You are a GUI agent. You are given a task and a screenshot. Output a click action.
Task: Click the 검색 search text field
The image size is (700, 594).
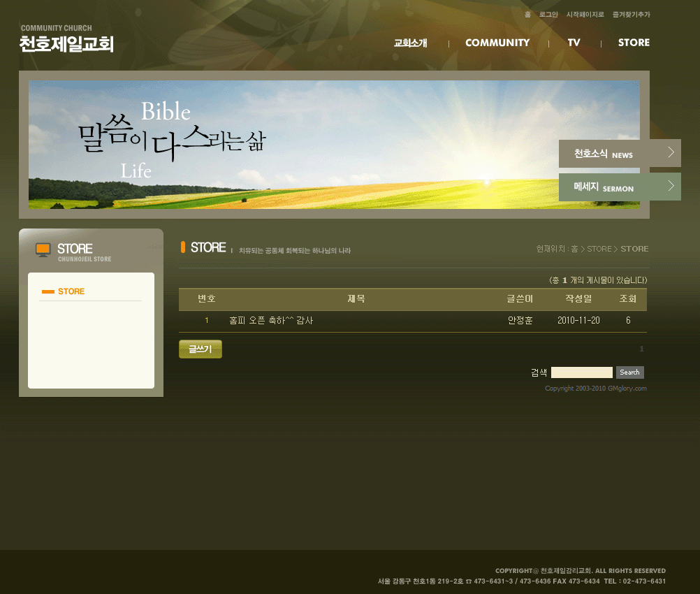pos(581,372)
